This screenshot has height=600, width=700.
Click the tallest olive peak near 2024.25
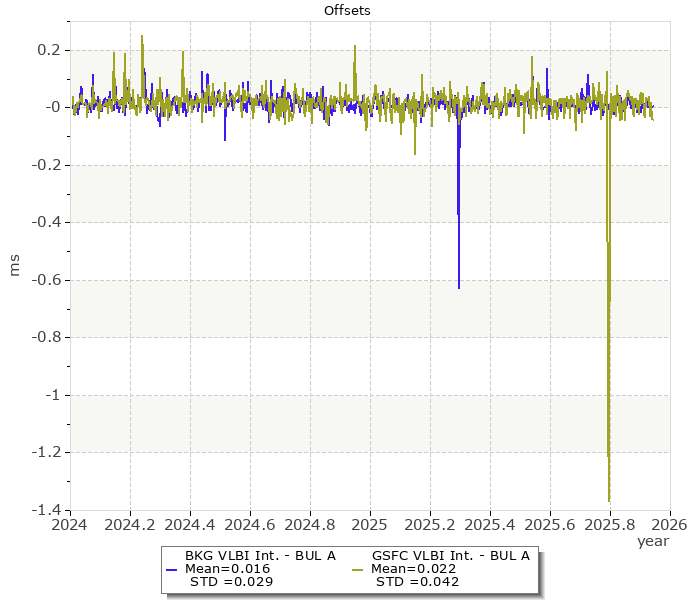click(142, 36)
